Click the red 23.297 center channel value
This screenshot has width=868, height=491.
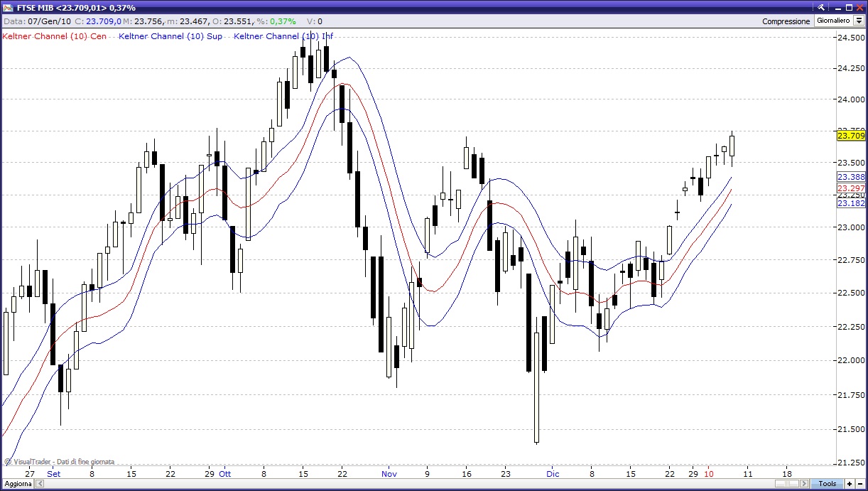tap(851, 188)
